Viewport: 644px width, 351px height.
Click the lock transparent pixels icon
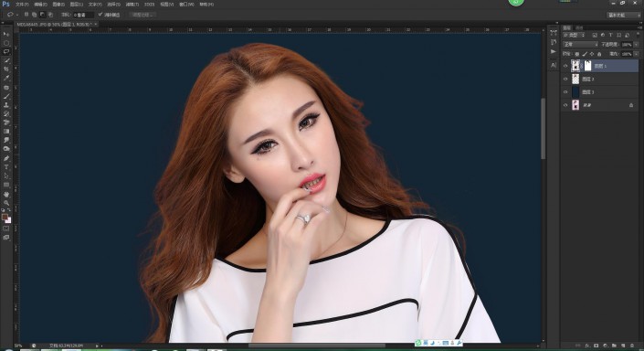pyautogui.click(x=577, y=54)
